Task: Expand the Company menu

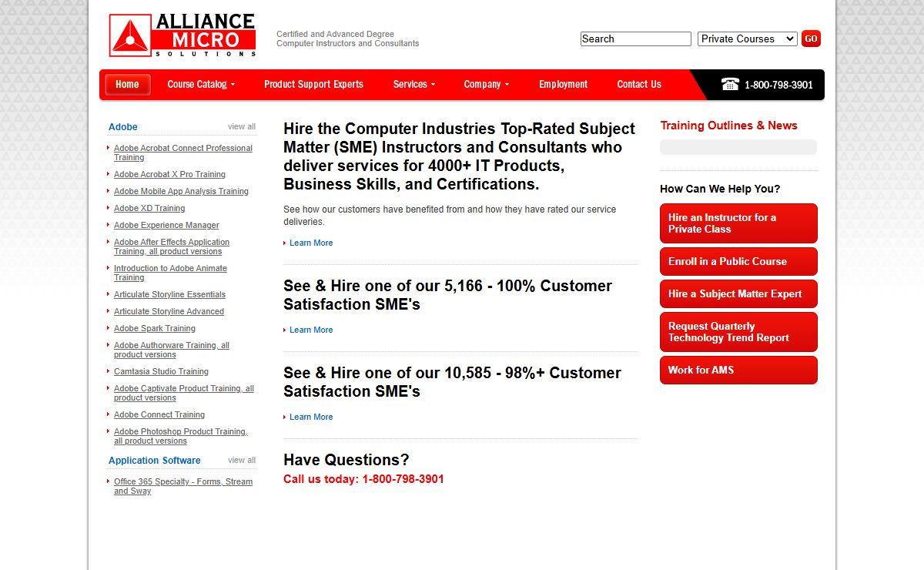Action: [487, 85]
